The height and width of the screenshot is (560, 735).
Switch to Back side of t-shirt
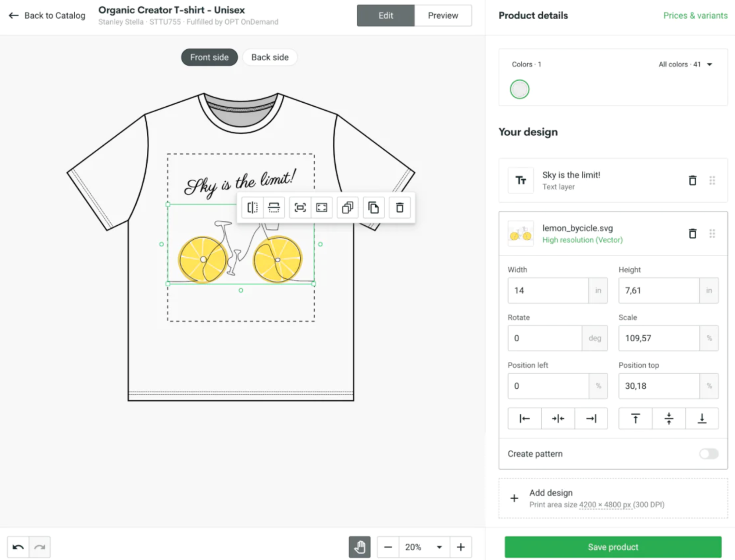click(270, 57)
